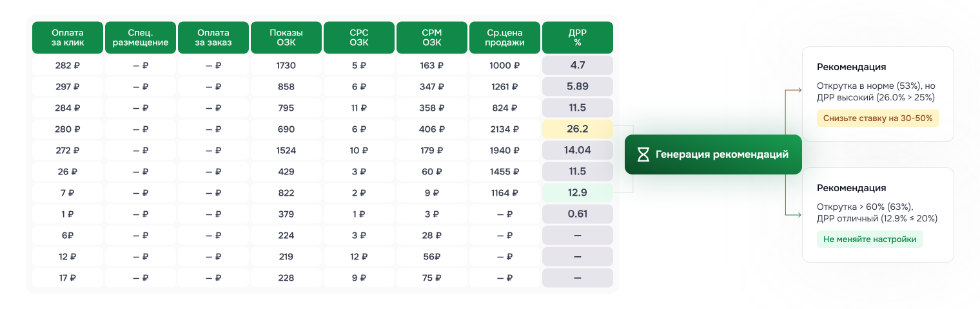This screenshot has width=980, height=309.
Task: Click the 'CPC ОЗК' column header
Action: coord(359,38)
